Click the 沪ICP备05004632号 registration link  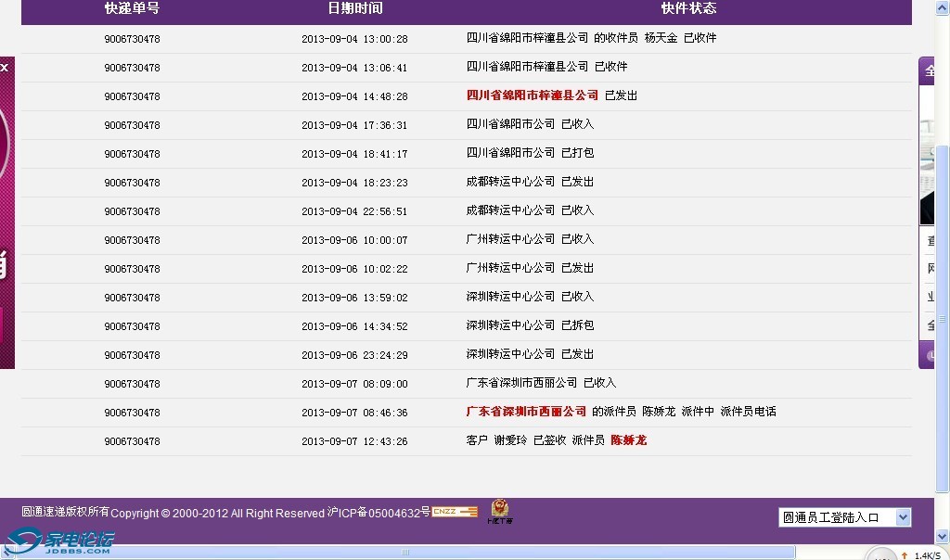(x=379, y=513)
